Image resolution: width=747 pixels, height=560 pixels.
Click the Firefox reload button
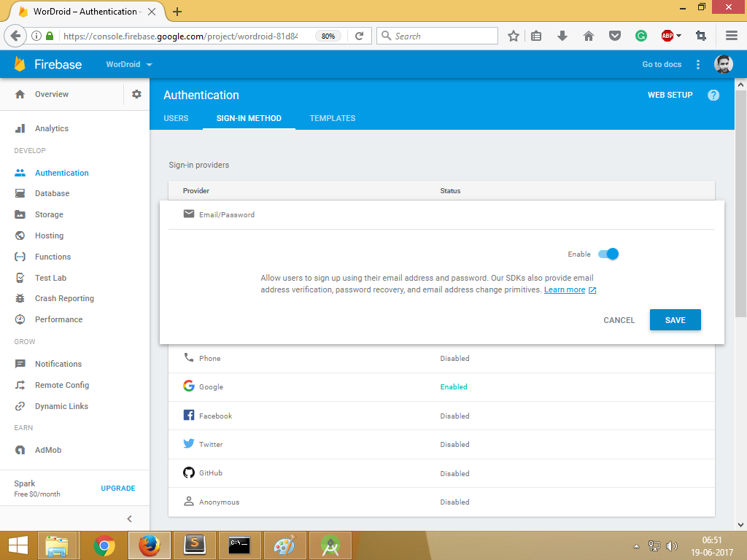pyautogui.click(x=359, y=36)
